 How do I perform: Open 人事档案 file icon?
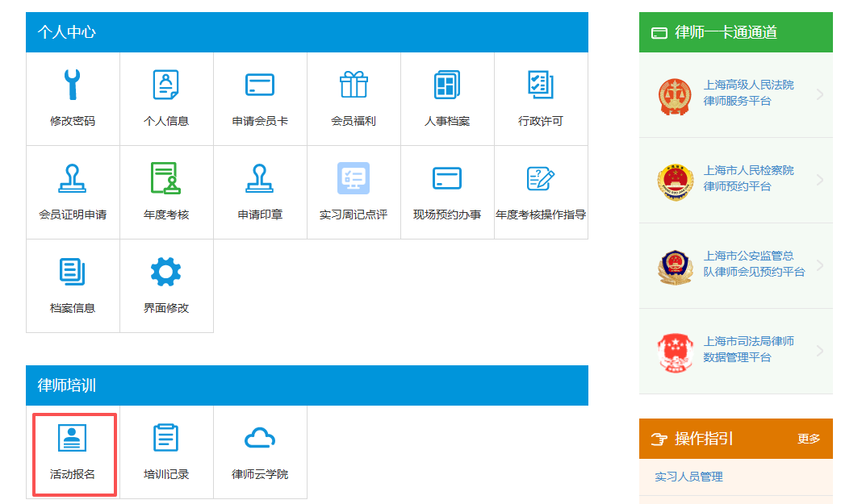click(x=447, y=85)
